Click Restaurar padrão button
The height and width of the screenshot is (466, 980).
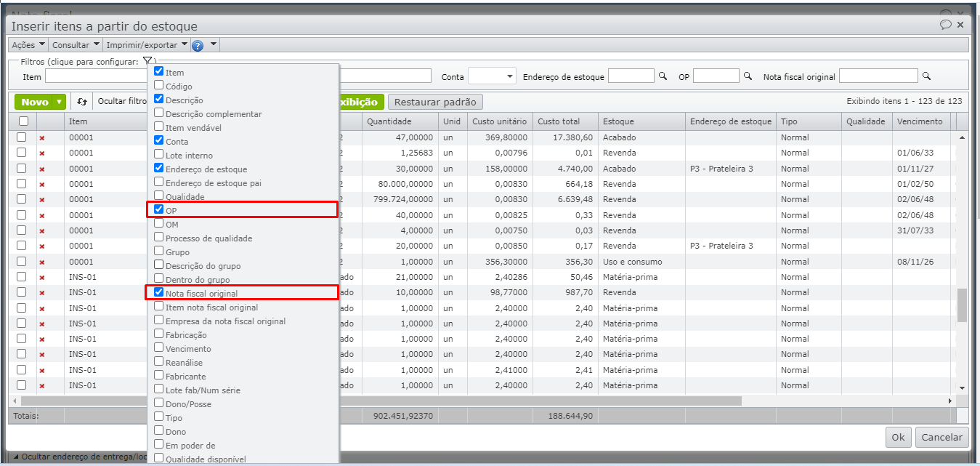[435, 103]
